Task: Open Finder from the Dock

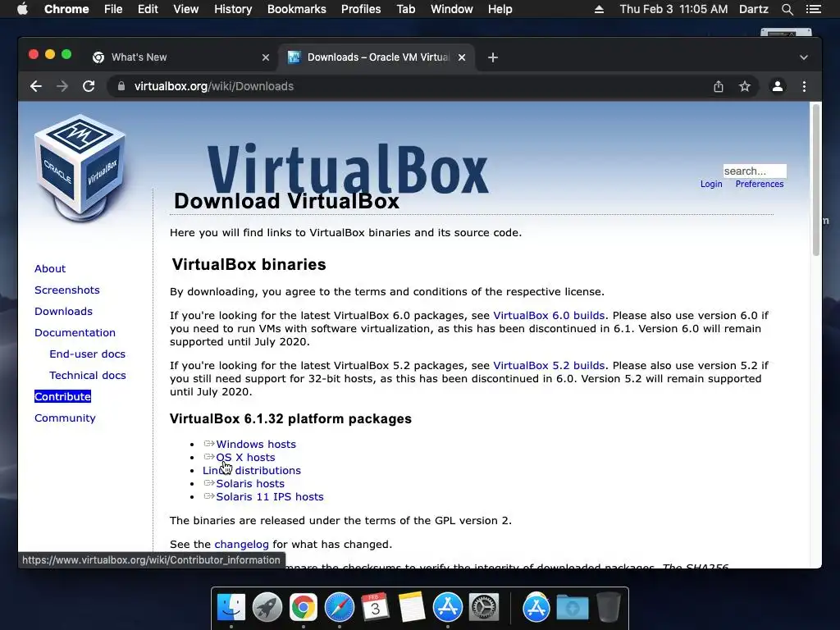Action: tap(231, 608)
